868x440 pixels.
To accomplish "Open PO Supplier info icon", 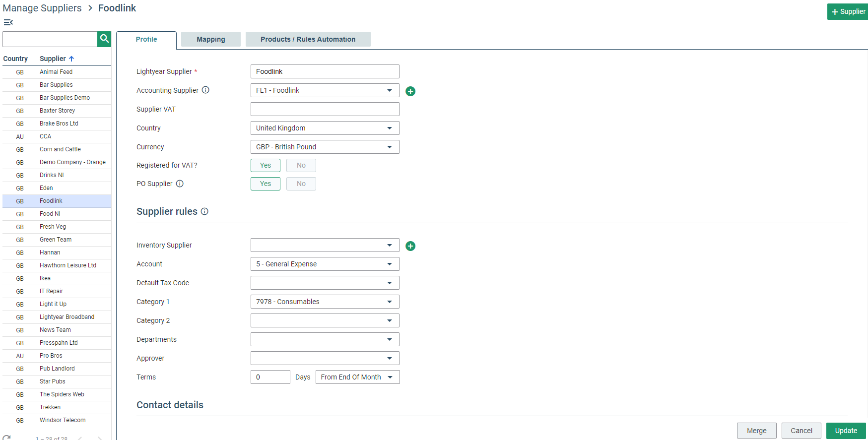I will click(x=180, y=184).
